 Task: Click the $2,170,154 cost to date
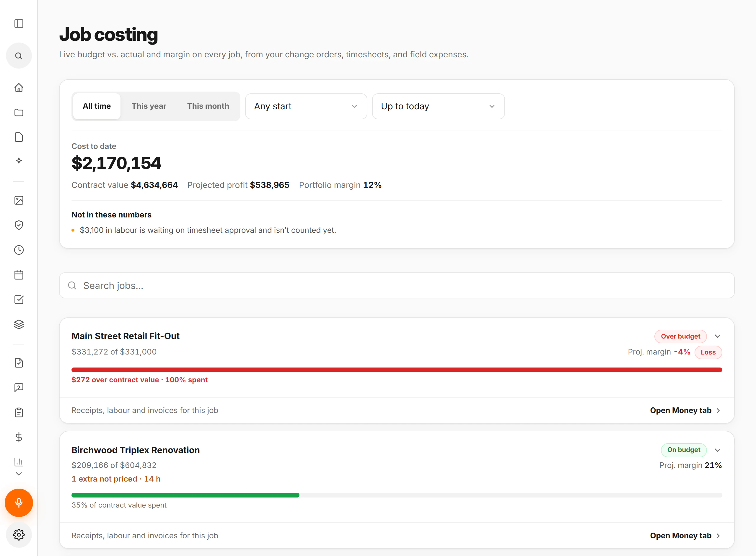pyautogui.click(x=116, y=163)
